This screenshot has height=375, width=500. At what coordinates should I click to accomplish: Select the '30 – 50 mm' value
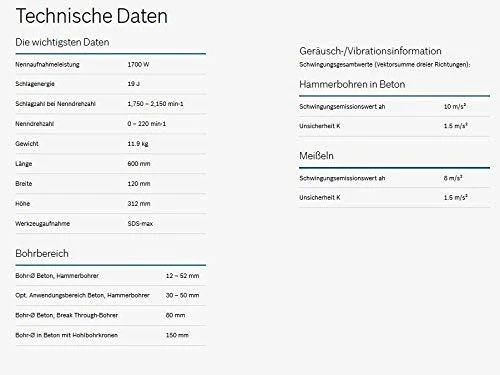(x=182, y=295)
